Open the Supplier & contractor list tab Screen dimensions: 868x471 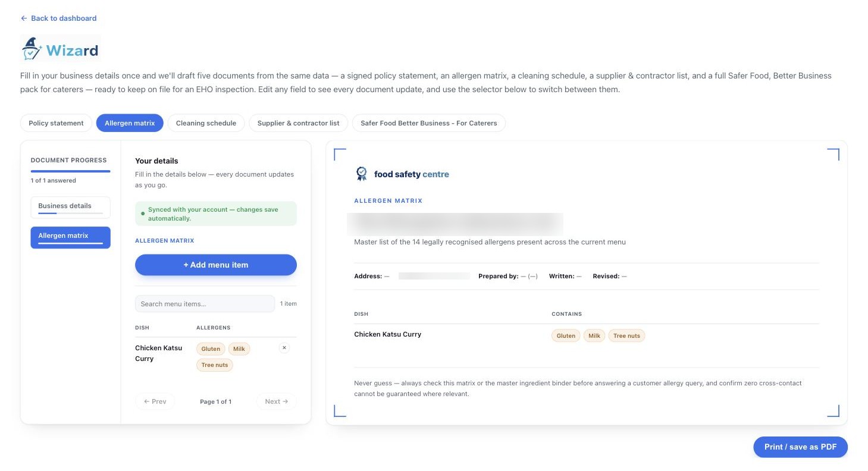coord(298,123)
